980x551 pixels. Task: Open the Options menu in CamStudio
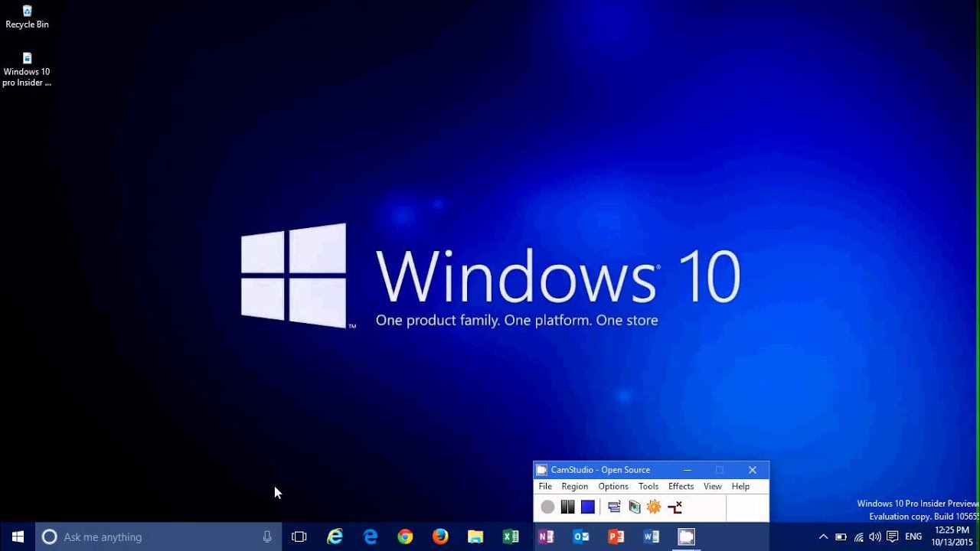pyautogui.click(x=613, y=487)
